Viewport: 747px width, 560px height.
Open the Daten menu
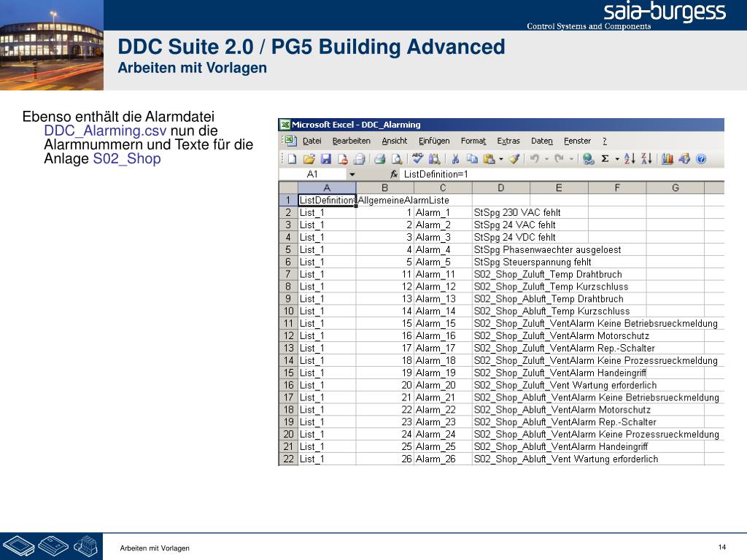tap(542, 141)
